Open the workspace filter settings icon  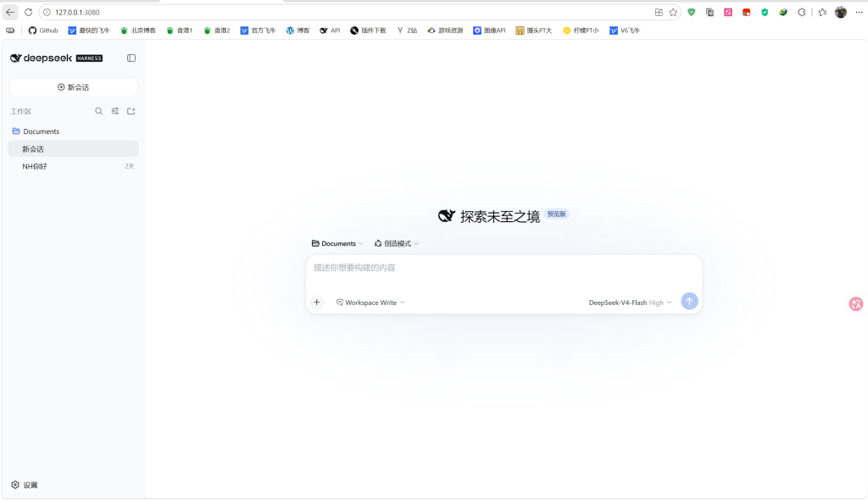point(115,111)
